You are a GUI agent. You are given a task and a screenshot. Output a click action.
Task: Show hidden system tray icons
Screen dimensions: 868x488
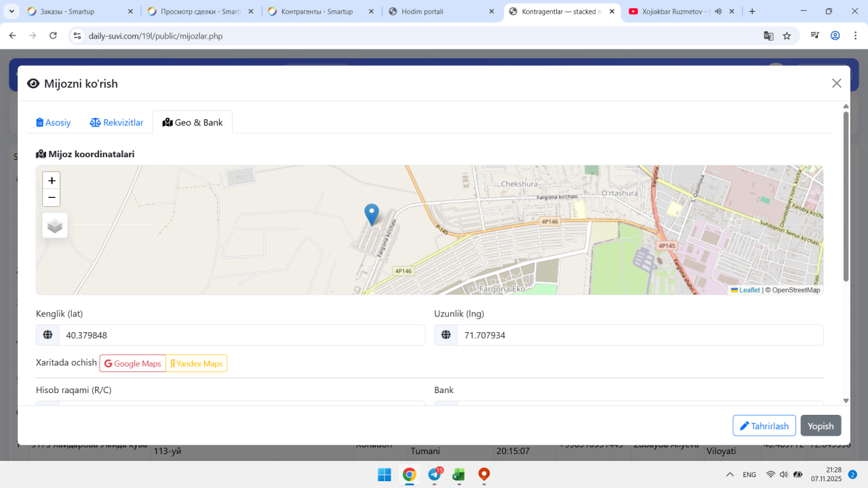(730, 474)
